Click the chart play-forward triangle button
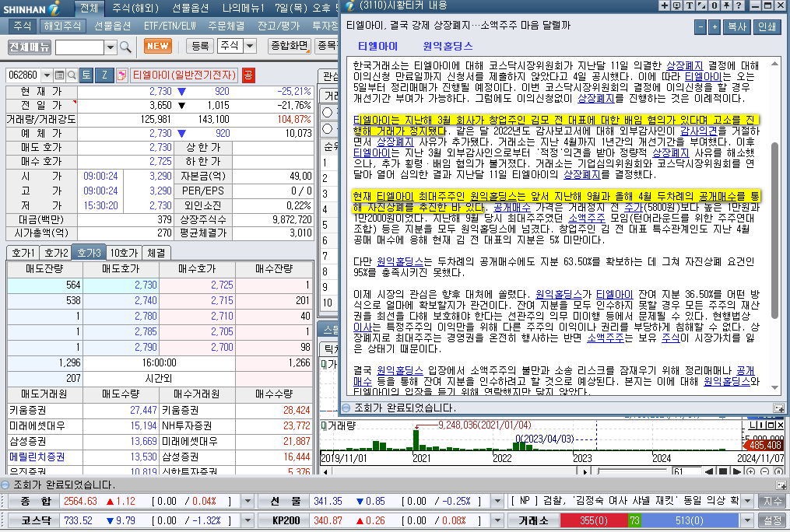Image resolution: width=790 pixels, height=532 pixels. [736, 471]
